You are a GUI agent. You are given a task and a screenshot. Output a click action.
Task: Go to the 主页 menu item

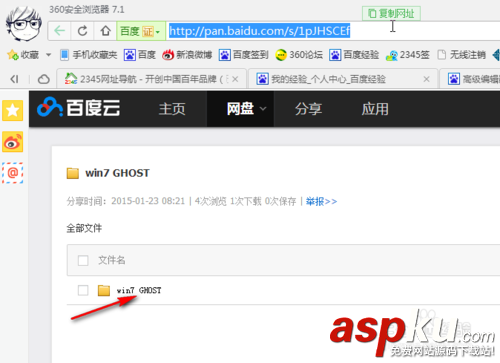[x=172, y=109]
